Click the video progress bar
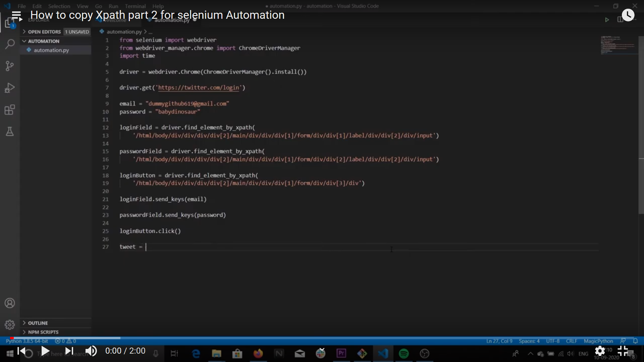The image size is (644, 362). click(322, 338)
